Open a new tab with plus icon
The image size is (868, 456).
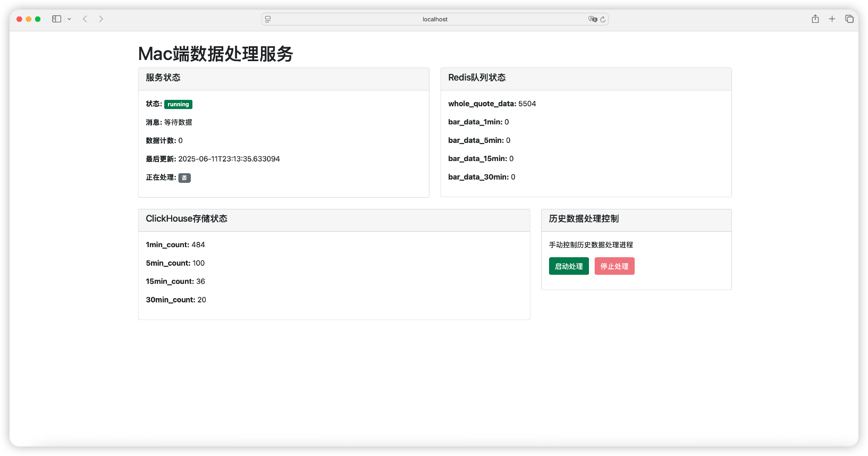tap(832, 19)
